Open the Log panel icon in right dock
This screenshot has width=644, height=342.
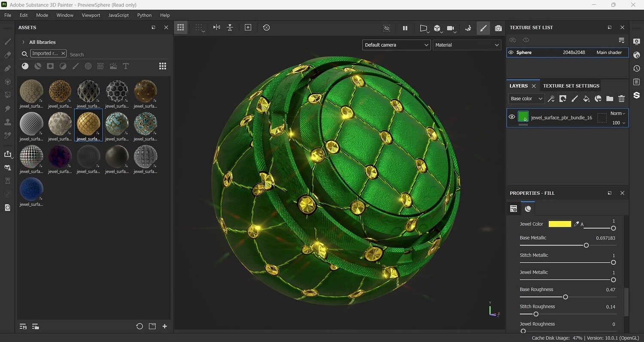pos(636,82)
